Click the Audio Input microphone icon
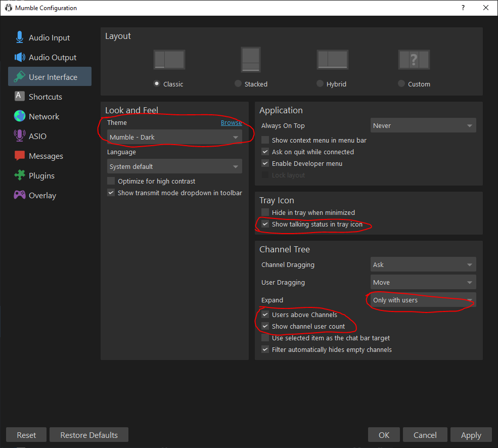 pos(20,37)
